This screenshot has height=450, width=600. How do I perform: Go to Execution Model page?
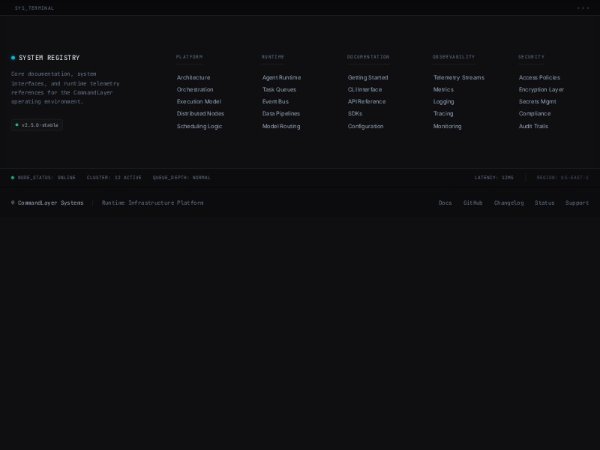[x=199, y=102]
